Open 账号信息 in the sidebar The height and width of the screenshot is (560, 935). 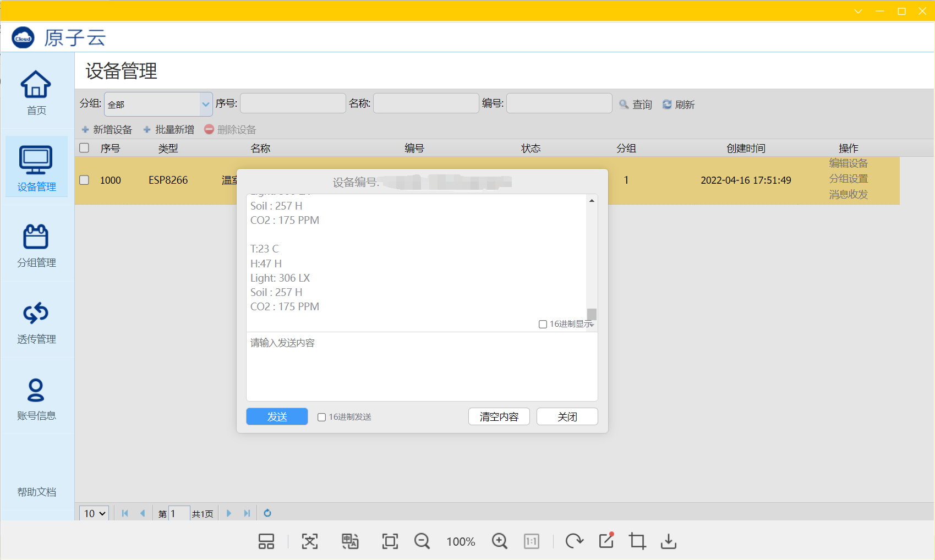(36, 399)
